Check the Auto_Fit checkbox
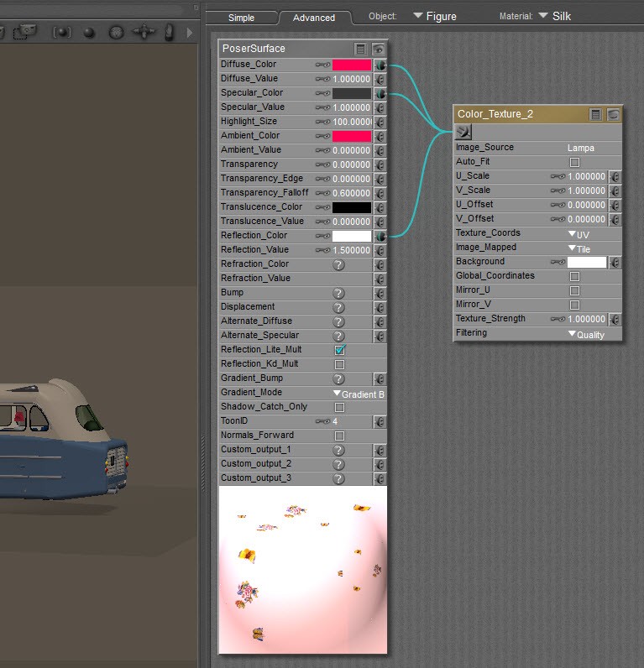Image resolution: width=644 pixels, height=668 pixels. [574, 163]
